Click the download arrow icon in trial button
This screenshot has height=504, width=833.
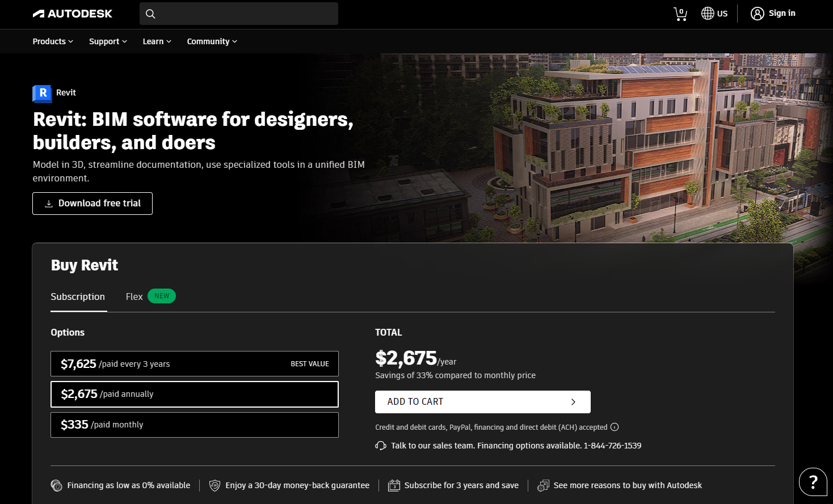pos(49,204)
